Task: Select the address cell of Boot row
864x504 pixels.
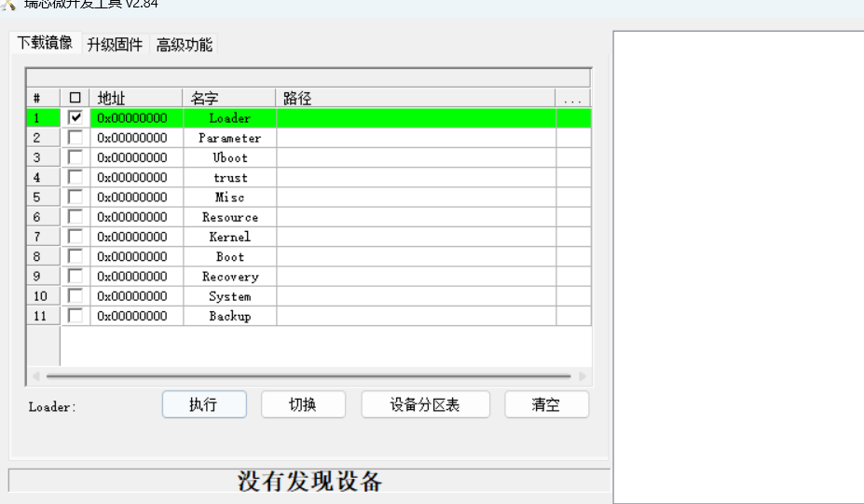Action: tap(136, 256)
